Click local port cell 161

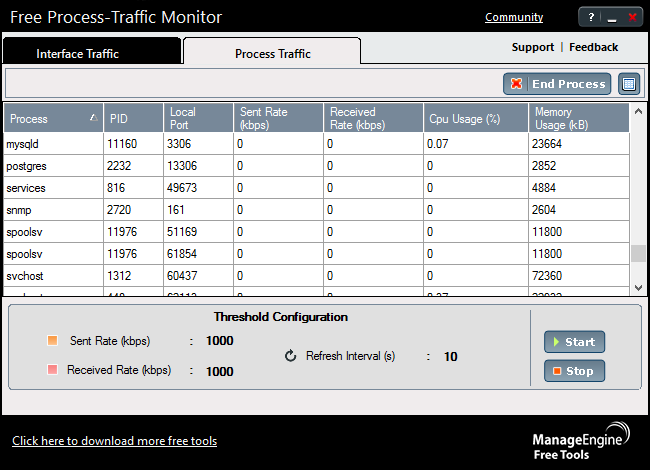point(198,210)
